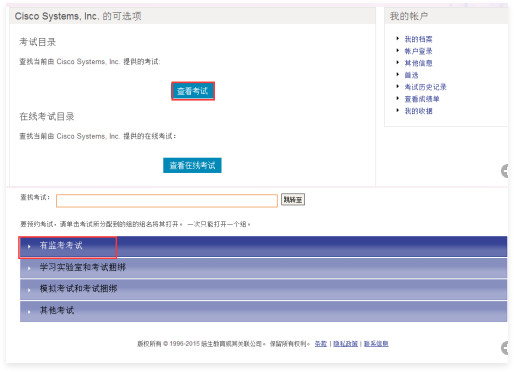Click the 联系信息 footer link
This screenshot has height=372, width=514.
pos(376,344)
